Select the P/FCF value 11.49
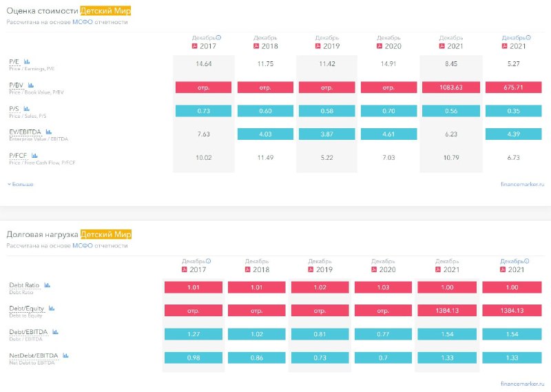 (265, 158)
